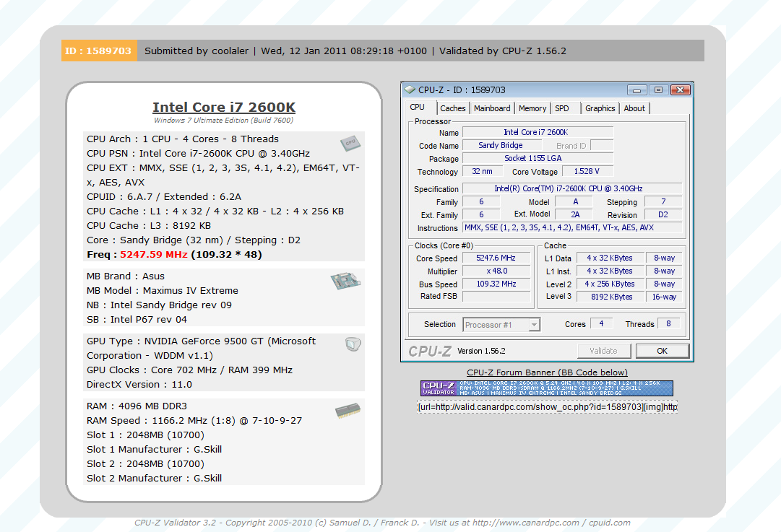Click the CPU-Z Validator 3.2 copyright footer
This screenshot has height=532, width=781.
pyautogui.click(x=382, y=523)
